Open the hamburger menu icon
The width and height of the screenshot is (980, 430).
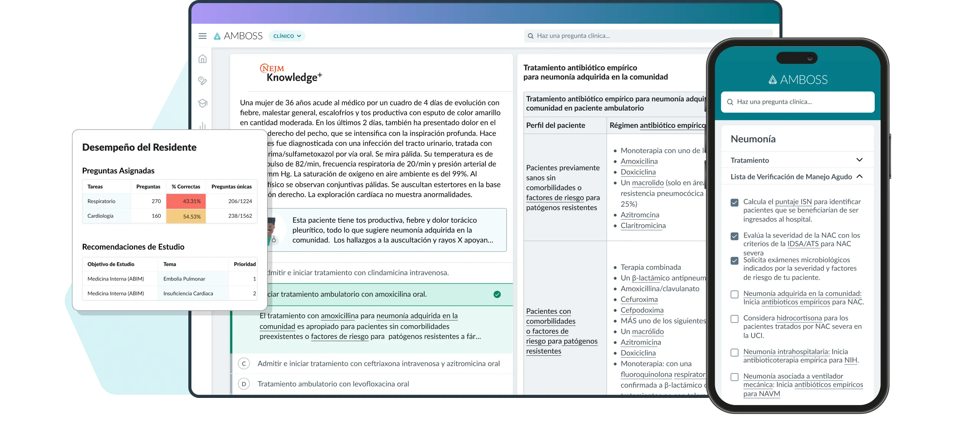[x=203, y=36]
